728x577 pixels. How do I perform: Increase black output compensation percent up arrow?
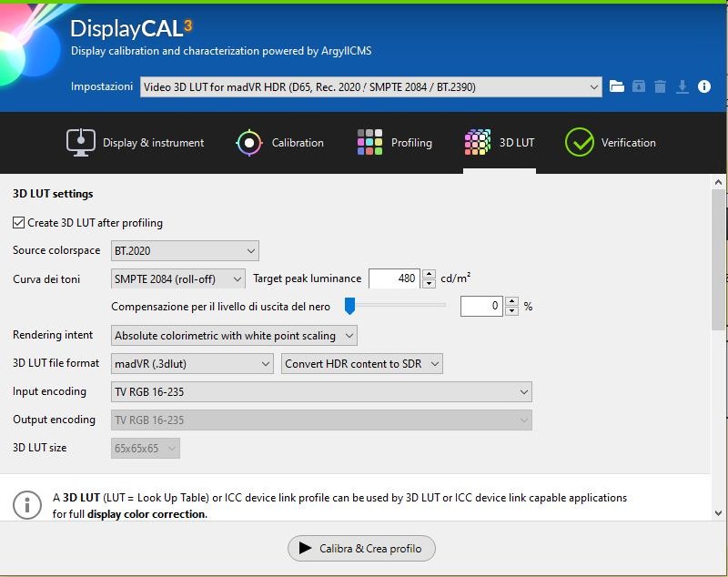point(511,302)
